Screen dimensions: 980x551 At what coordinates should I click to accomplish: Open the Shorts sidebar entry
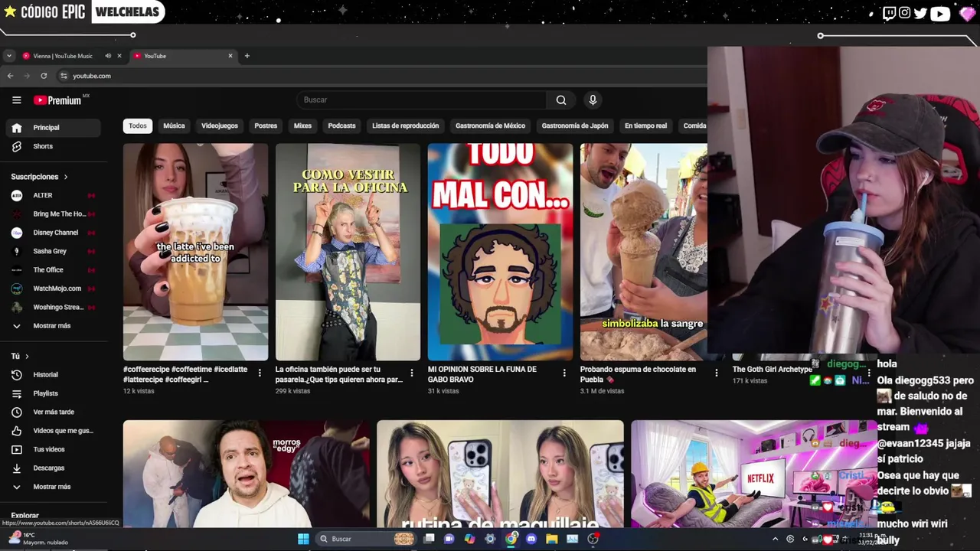[x=53, y=146]
